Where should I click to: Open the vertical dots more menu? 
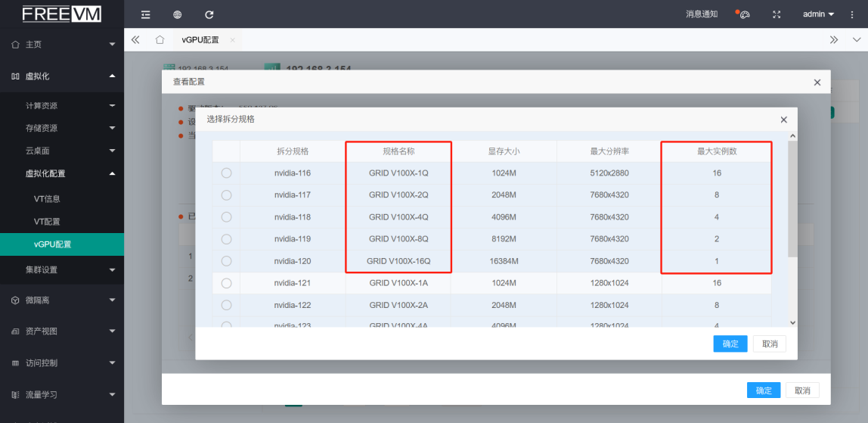point(852,14)
